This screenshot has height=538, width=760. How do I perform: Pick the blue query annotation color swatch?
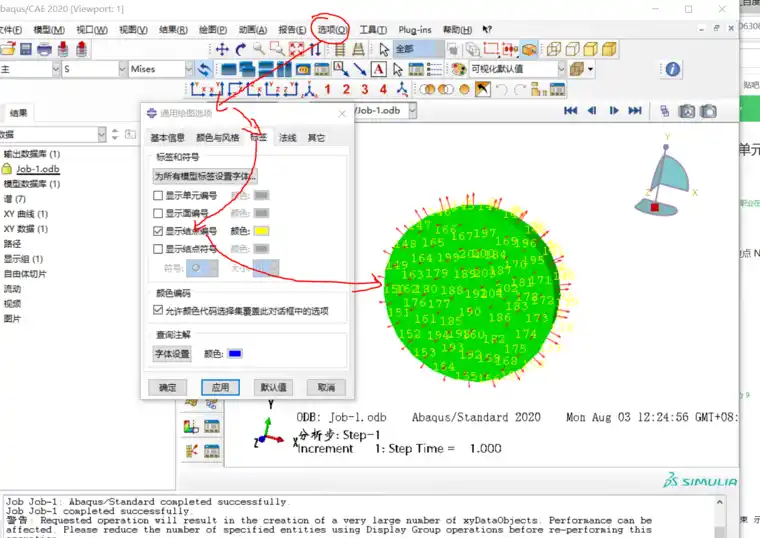[x=235, y=354]
